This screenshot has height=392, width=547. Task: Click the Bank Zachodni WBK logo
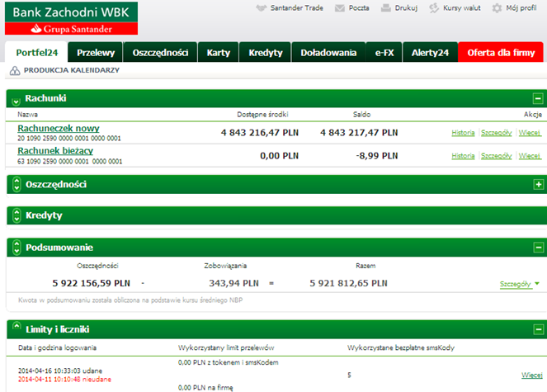point(71,18)
